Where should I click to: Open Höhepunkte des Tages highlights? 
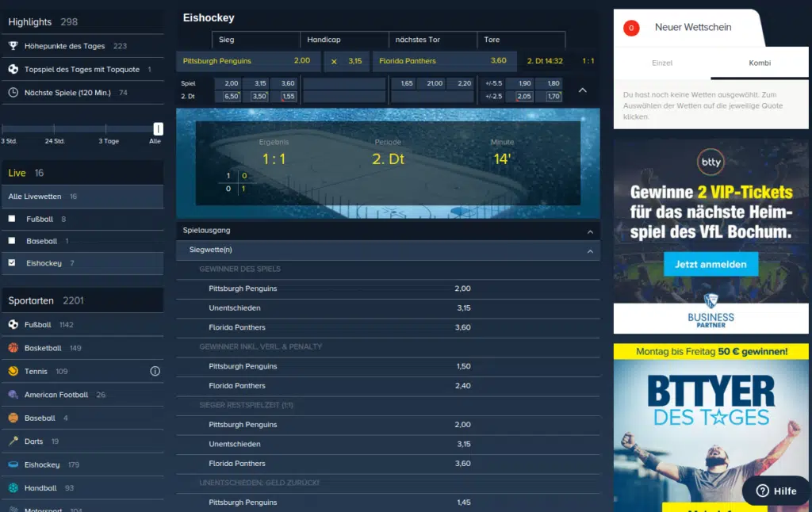(82, 45)
